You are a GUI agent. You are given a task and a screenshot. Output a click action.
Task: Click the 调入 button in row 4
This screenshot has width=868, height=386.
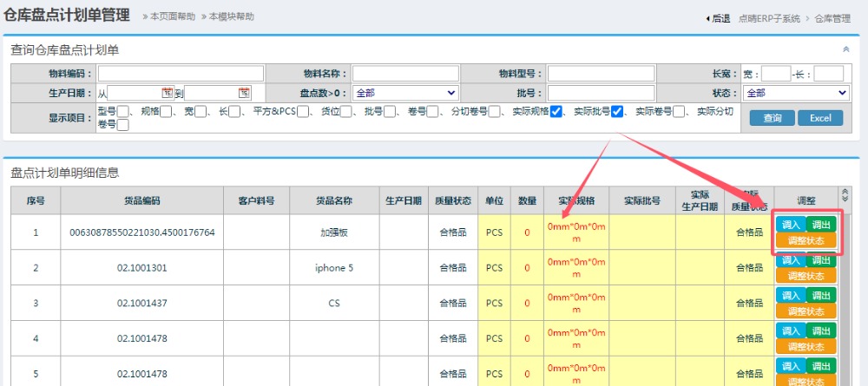[791, 330]
